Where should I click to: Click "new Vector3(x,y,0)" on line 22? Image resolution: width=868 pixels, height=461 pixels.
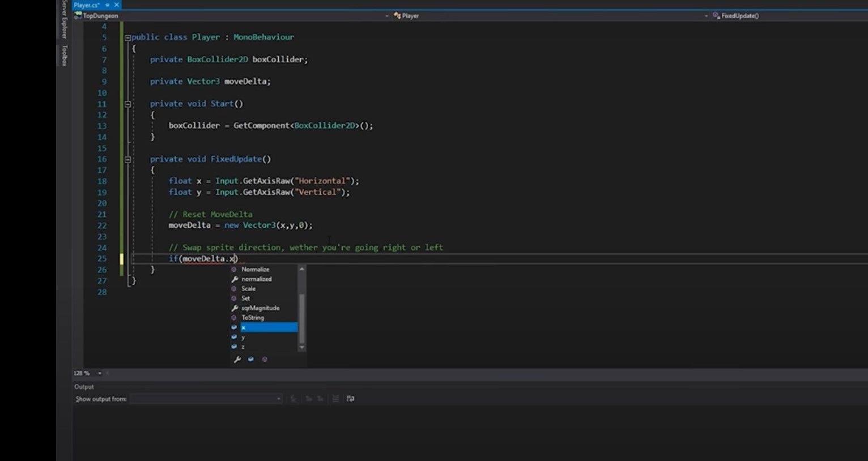266,225
